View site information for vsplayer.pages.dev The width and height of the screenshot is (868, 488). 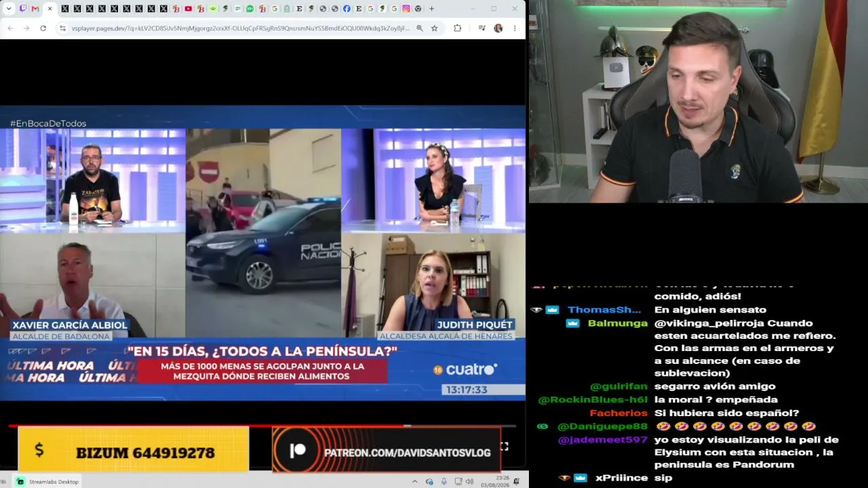(62, 28)
